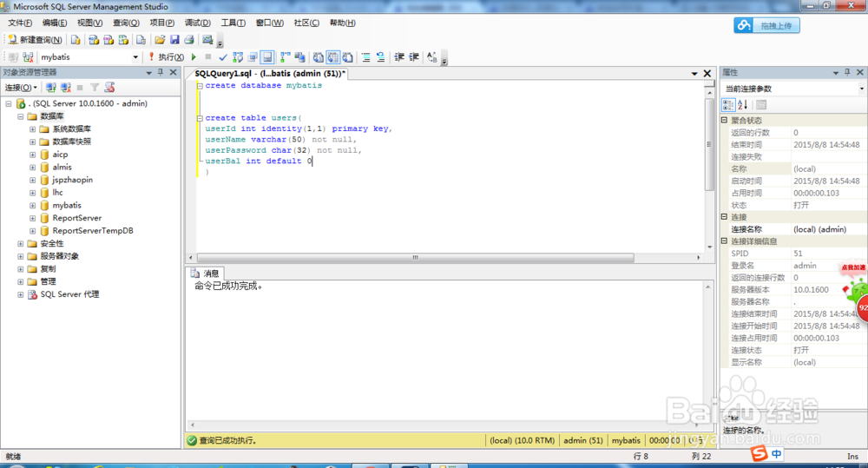Click the 连接名称 value (local) (admin)
This screenshot has width=868, height=468.
point(820,229)
